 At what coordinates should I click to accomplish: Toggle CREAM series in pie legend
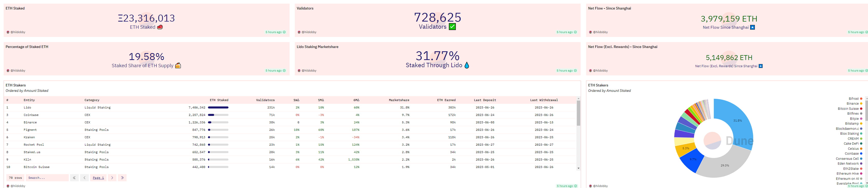pyautogui.click(x=855, y=139)
